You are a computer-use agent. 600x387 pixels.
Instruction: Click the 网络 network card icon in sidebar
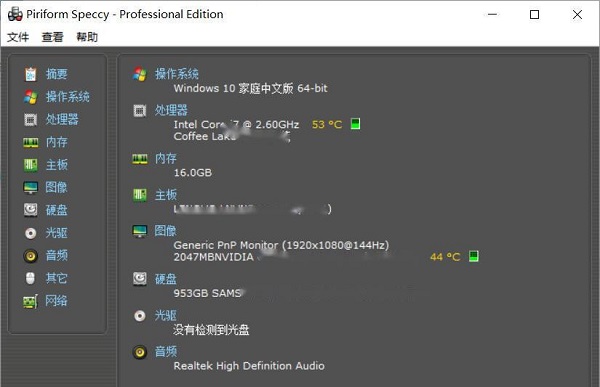(31, 301)
